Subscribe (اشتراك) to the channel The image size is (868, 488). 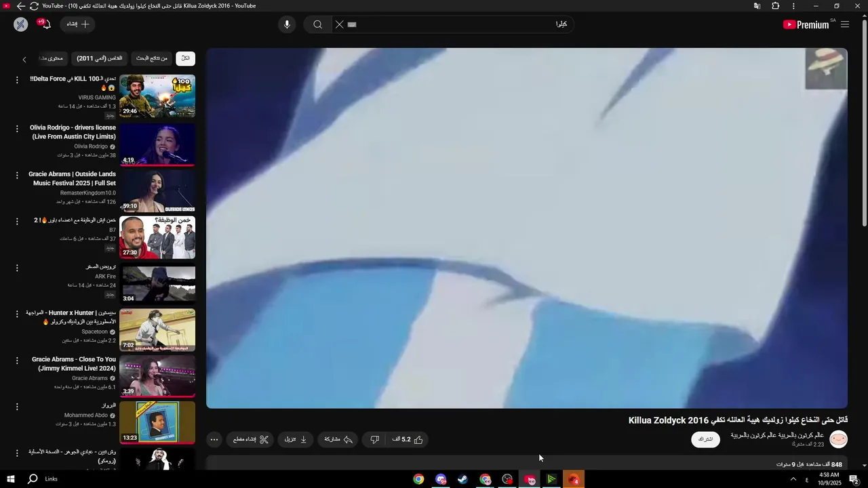pyautogui.click(x=705, y=439)
